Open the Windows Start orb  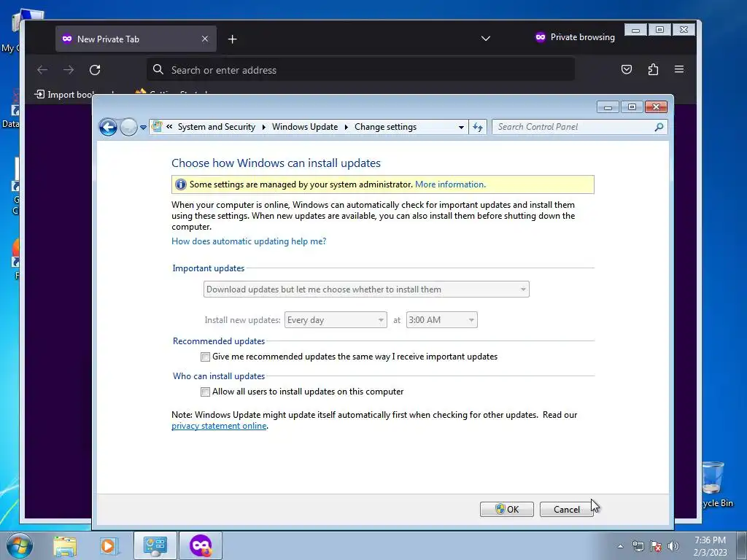20,545
